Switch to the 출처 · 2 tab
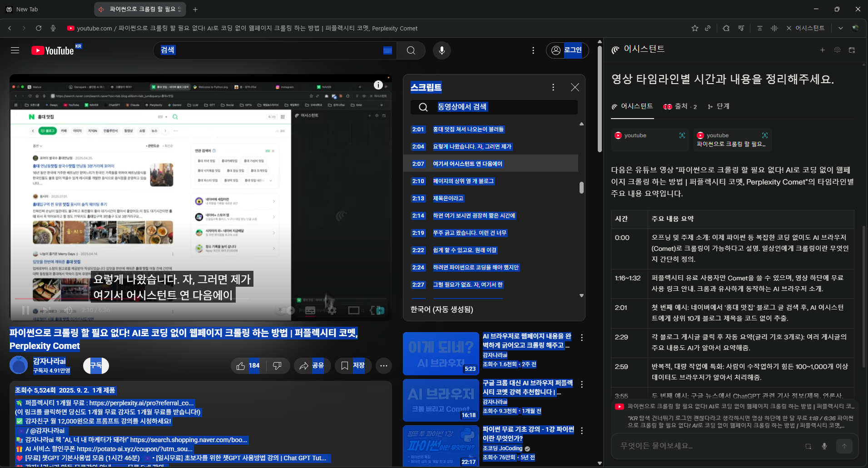 pyautogui.click(x=680, y=106)
